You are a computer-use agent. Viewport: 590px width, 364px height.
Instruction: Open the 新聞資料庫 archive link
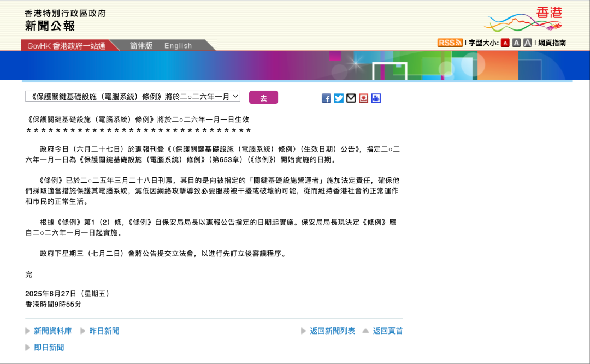(x=52, y=331)
